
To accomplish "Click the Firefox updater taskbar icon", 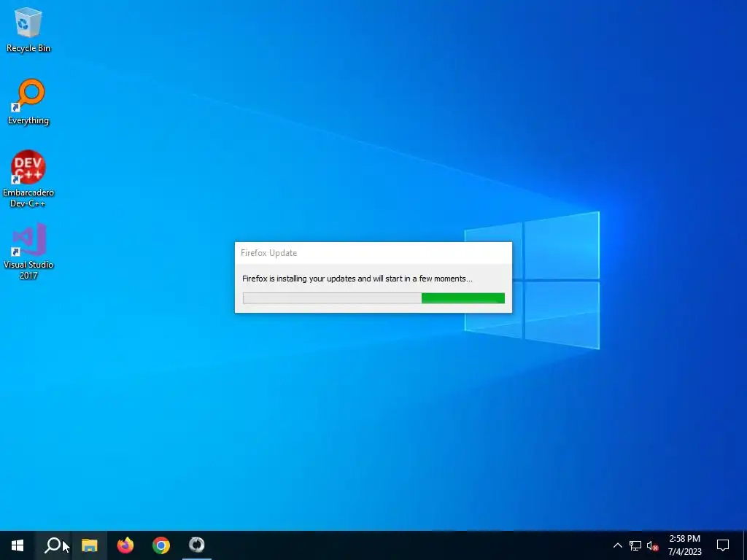I will (197, 545).
